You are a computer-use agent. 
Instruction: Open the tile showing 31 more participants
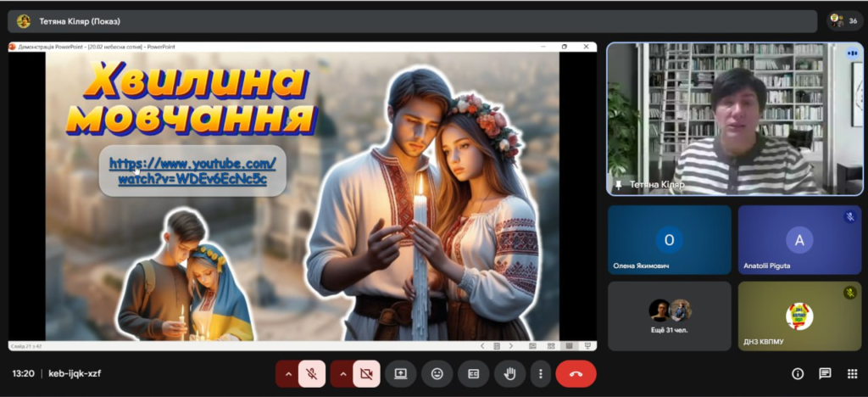click(x=669, y=316)
